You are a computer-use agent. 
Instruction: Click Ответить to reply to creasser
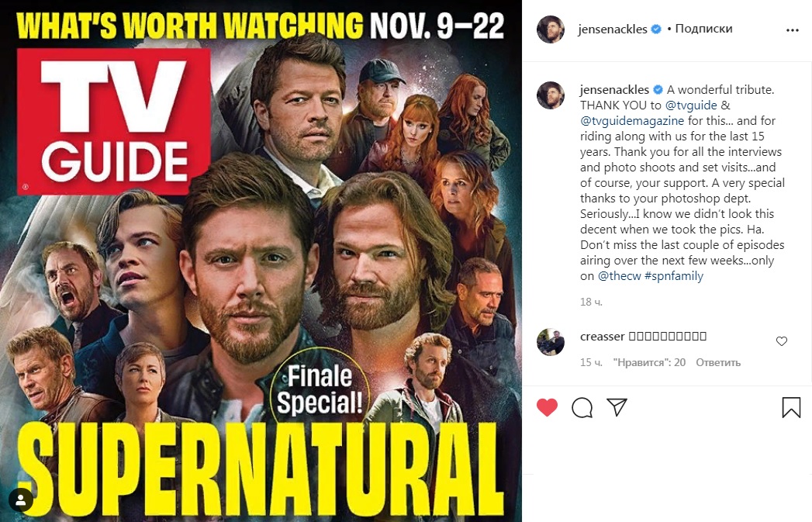(717, 362)
